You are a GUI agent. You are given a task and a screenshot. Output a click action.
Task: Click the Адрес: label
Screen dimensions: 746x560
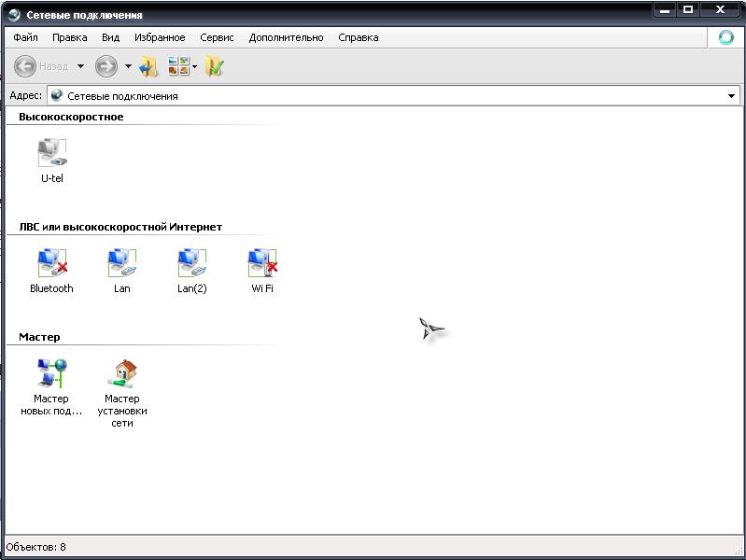[x=26, y=95]
